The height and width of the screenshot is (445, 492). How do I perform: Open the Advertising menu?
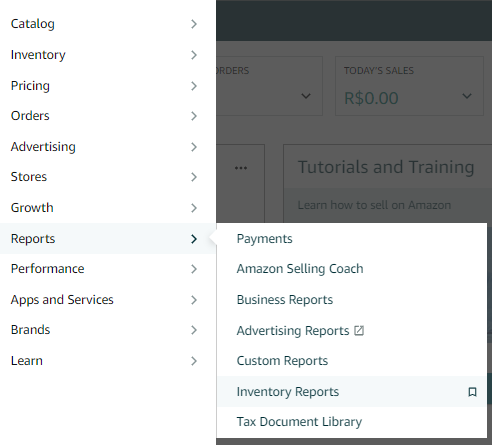(108, 147)
